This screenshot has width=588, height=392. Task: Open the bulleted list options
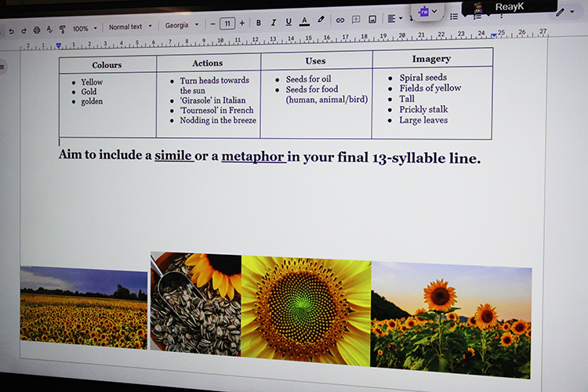pos(454,16)
